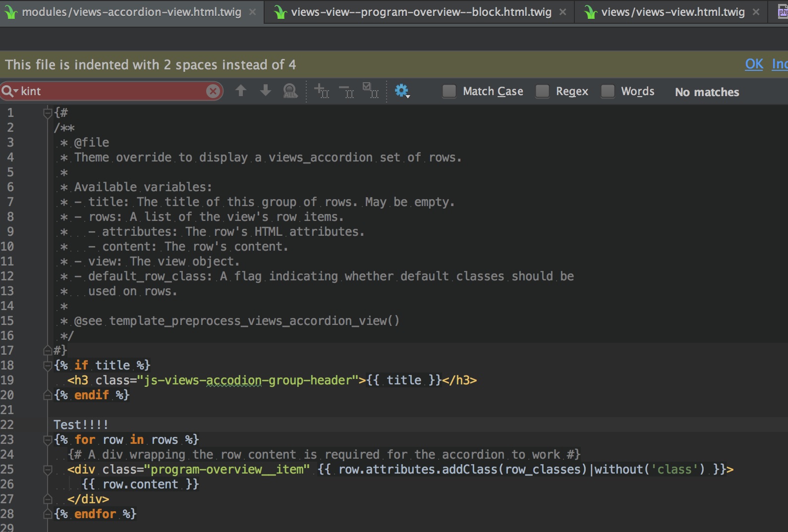Image resolution: width=788 pixels, height=532 pixels.
Task: Click the Find All usages icon
Action: coord(290,91)
